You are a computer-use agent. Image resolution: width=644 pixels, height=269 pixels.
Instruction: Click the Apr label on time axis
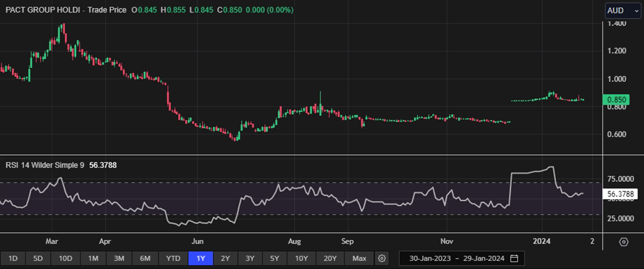106,241
